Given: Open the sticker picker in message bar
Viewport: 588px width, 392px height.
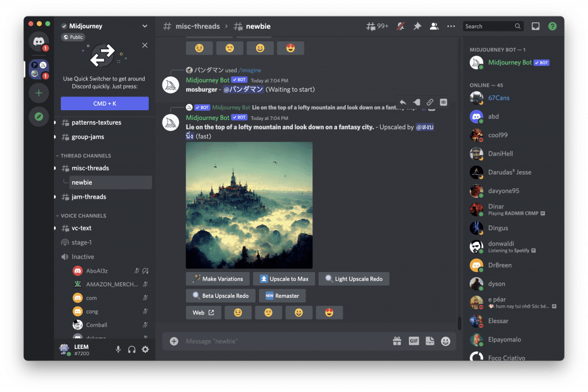Looking at the screenshot, I should [430, 341].
